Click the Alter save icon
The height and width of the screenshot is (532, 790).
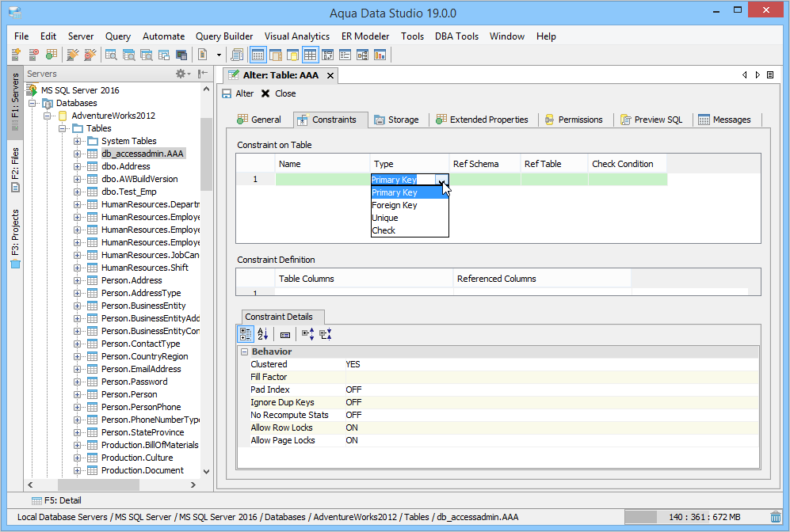[227, 93]
